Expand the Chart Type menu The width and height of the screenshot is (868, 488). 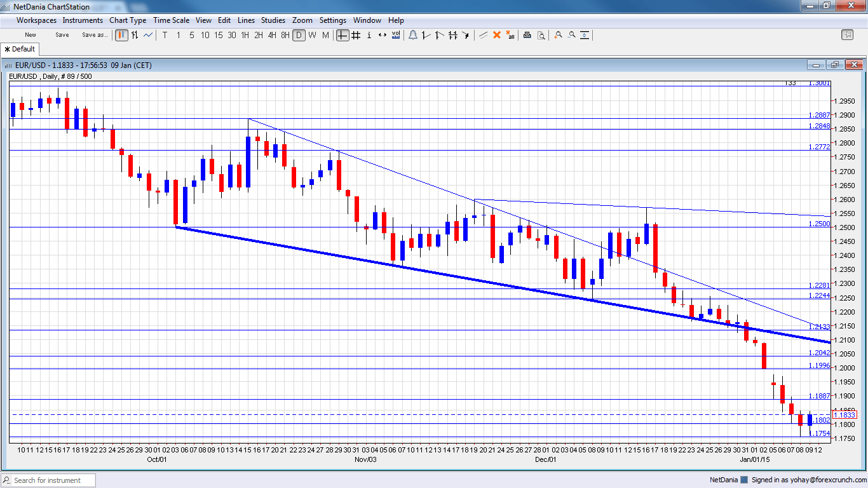pos(128,20)
